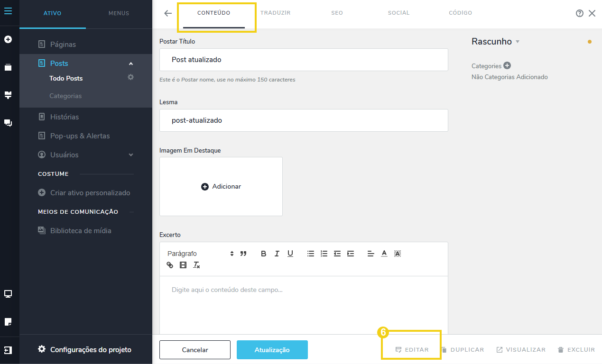Click the Atualização button
This screenshot has width=602, height=364.
(x=272, y=350)
